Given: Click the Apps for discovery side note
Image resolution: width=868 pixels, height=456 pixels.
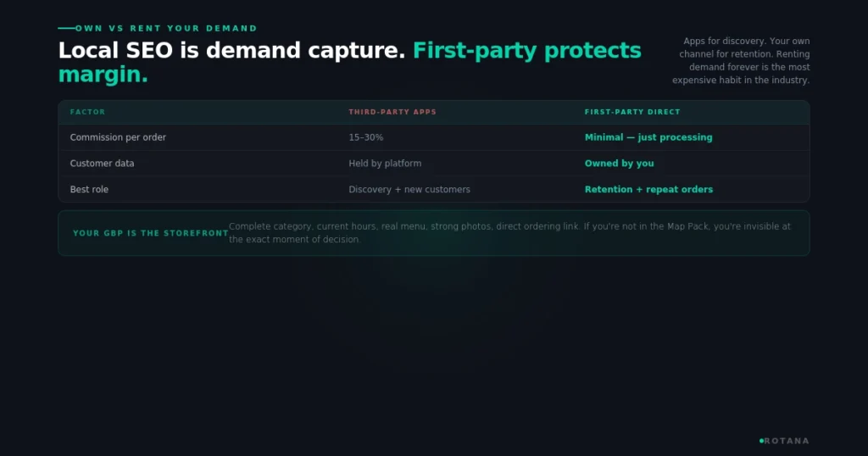Looking at the screenshot, I should coord(741,60).
